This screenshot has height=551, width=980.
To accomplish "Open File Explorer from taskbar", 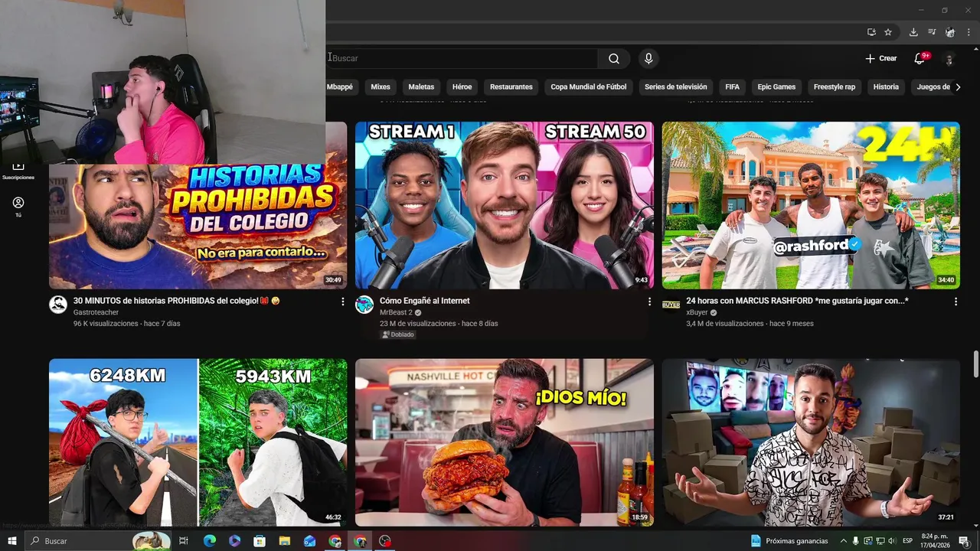I will click(x=285, y=541).
